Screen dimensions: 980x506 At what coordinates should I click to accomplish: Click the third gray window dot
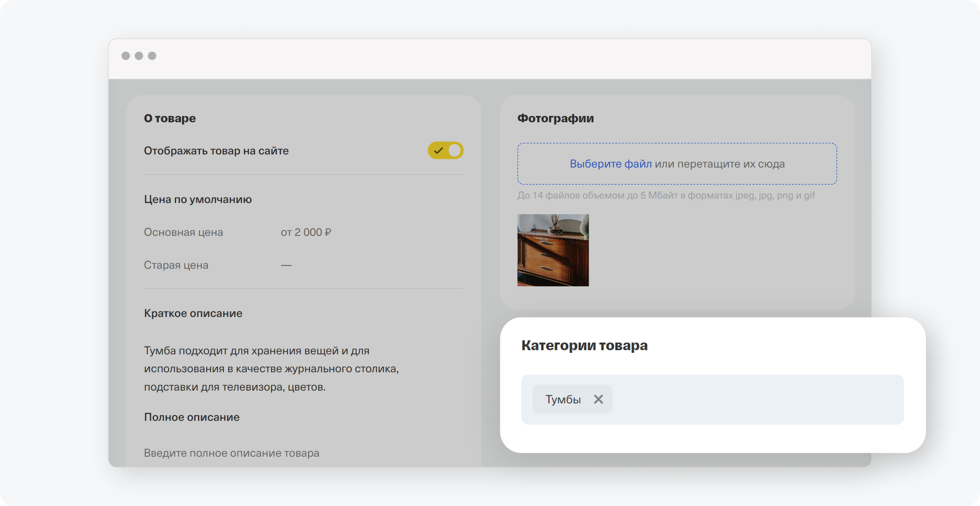point(152,56)
